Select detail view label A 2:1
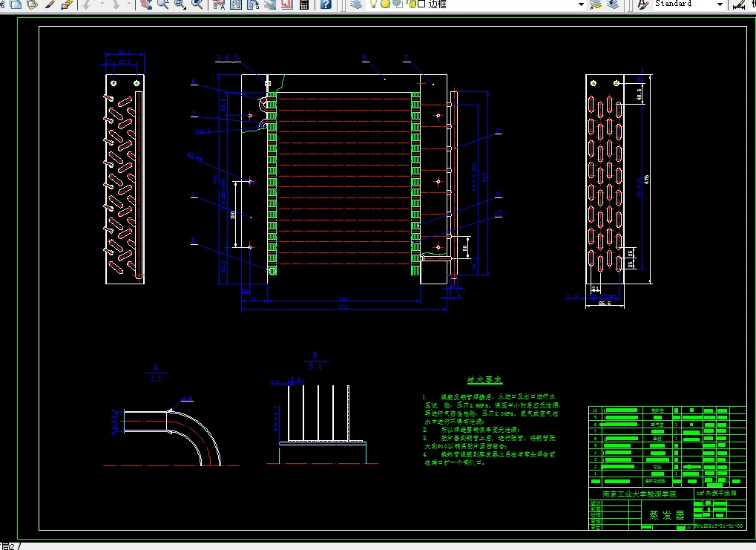The image size is (756, 550). [156, 373]
